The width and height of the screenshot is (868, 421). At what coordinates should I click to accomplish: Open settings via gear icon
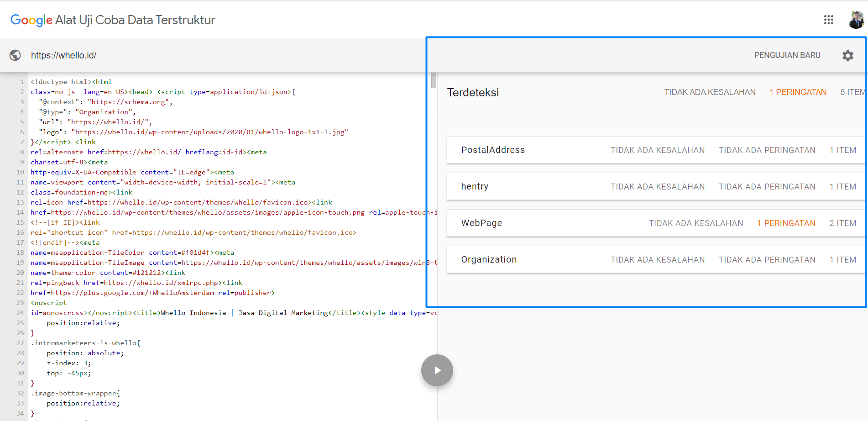pyautogui.click(x=847, y=55)
